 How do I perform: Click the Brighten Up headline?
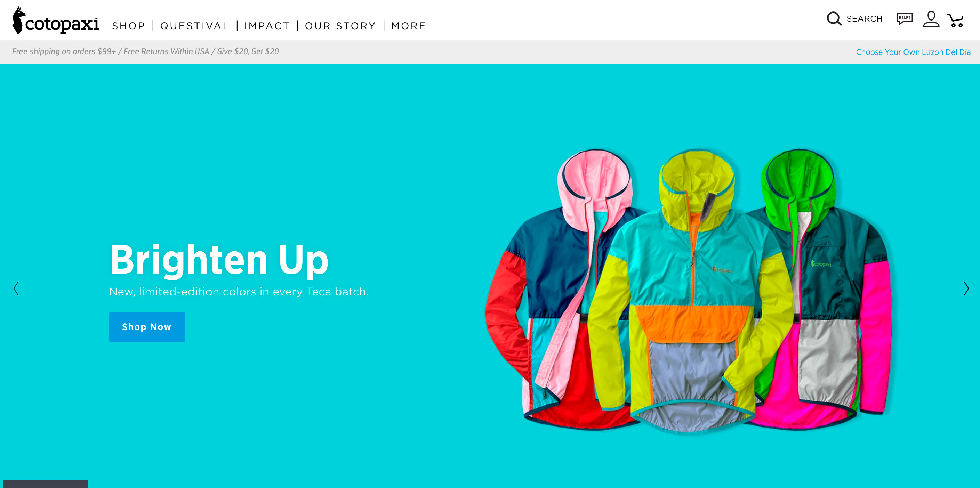pyautogui.click(x=219, y=260)
